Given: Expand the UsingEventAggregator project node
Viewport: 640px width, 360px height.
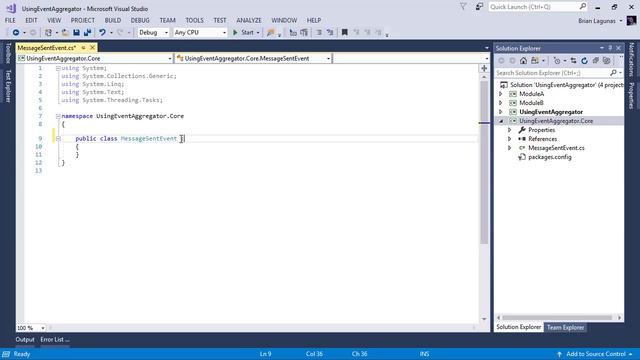Looking at the screenshot, I should tap(501, 112).
